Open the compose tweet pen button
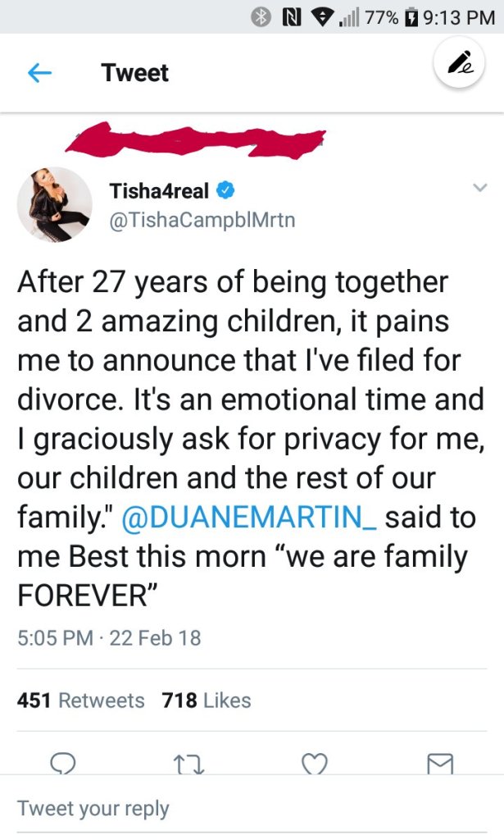The width and height of the screenshot is (504, 840). click(x=458, y=64)
